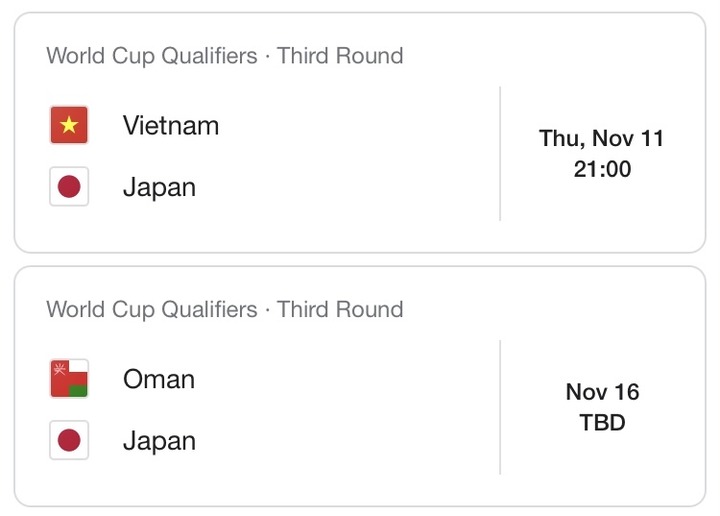720x516 pixels.
Task: Click Japan's flag in the Vietnam match
Action: coord(69,187)
